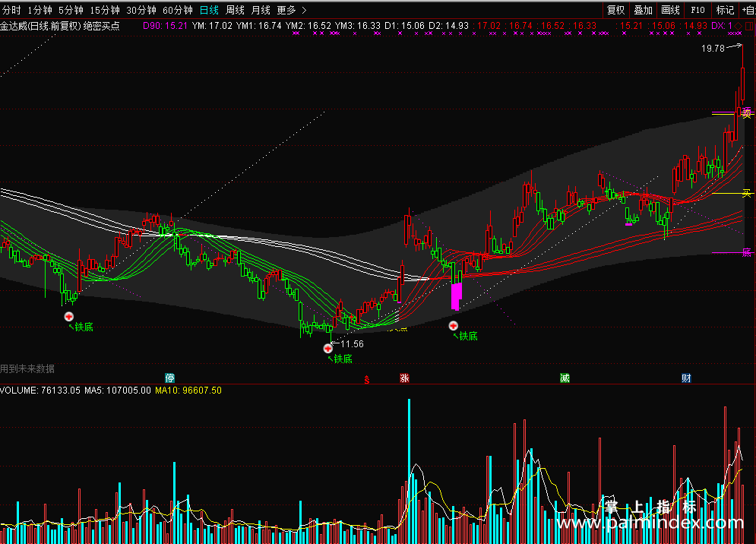This screenshot has width=756, height=544.
Task: Switch to the 分时 intraday view
Action: 11,10
